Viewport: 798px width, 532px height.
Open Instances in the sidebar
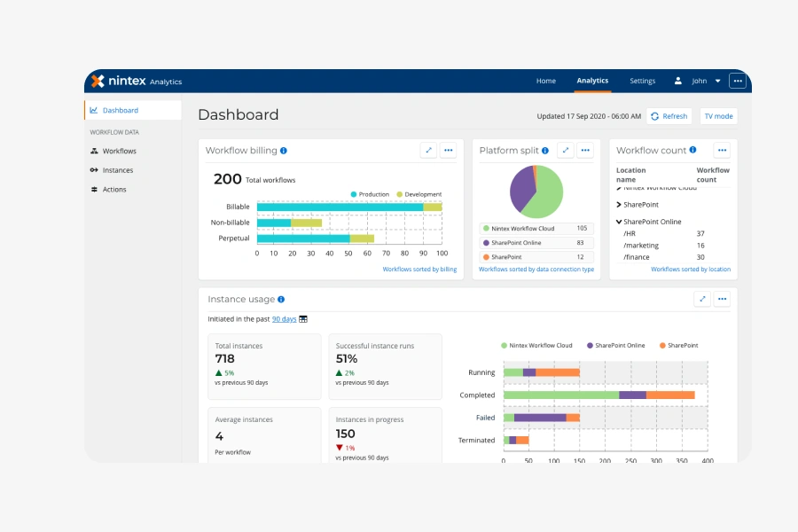[118, 170]
